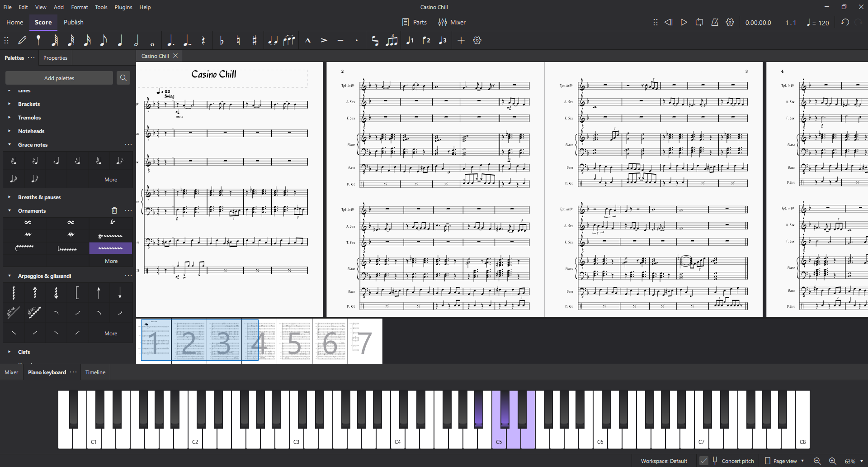Apply the sharp accidental
868x467 pixels.
click(255, 40)
